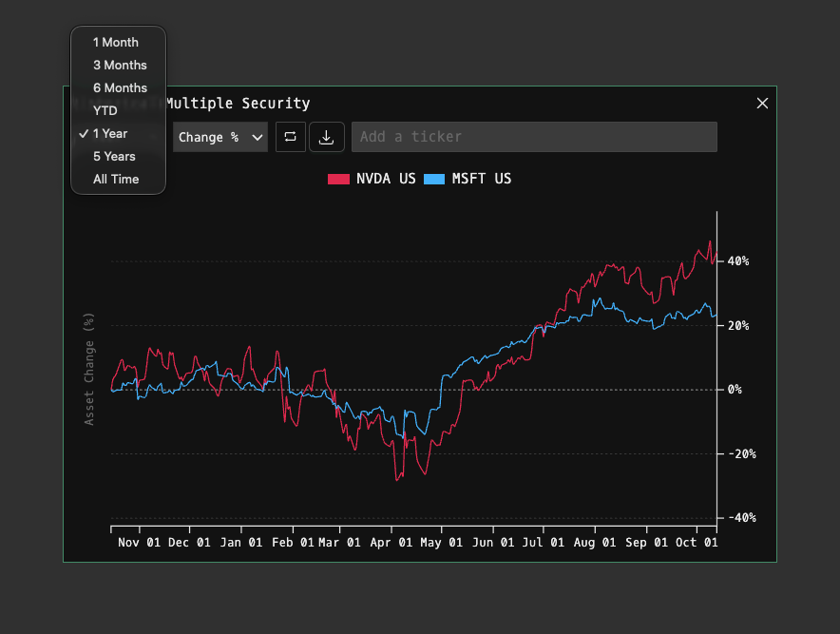
Task: Close the Multiple Security panel
Action: click(762, 104)
